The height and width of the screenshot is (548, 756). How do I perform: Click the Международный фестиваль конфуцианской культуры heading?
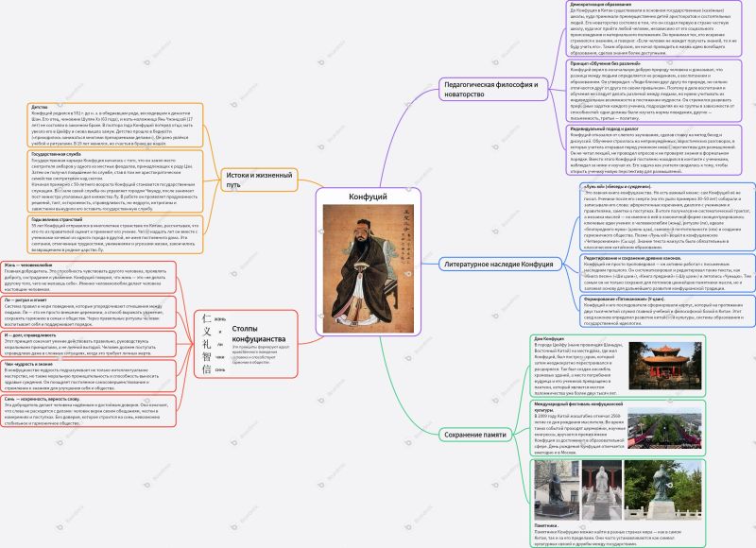[578, 407]
